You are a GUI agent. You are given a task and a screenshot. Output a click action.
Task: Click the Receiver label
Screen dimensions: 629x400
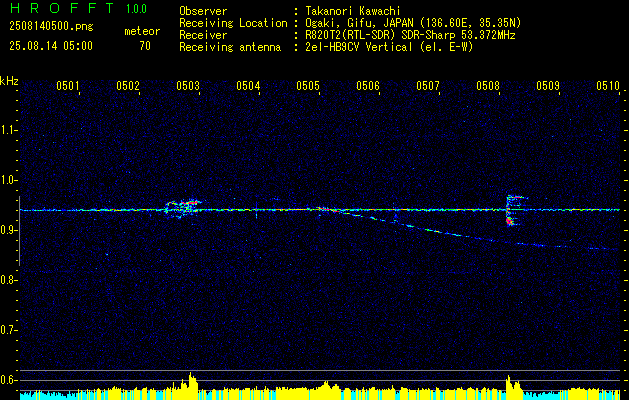[x=203, y=35]
